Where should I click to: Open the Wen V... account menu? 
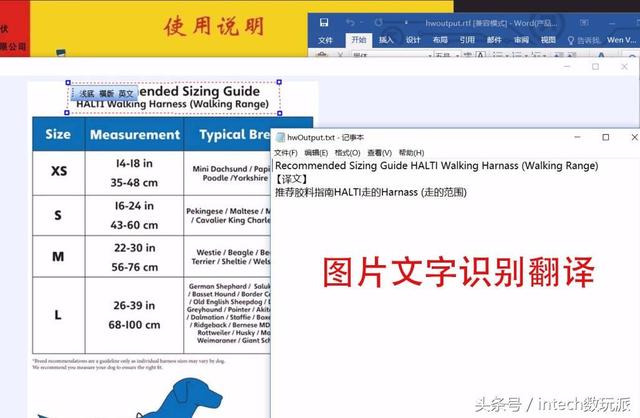621,40
